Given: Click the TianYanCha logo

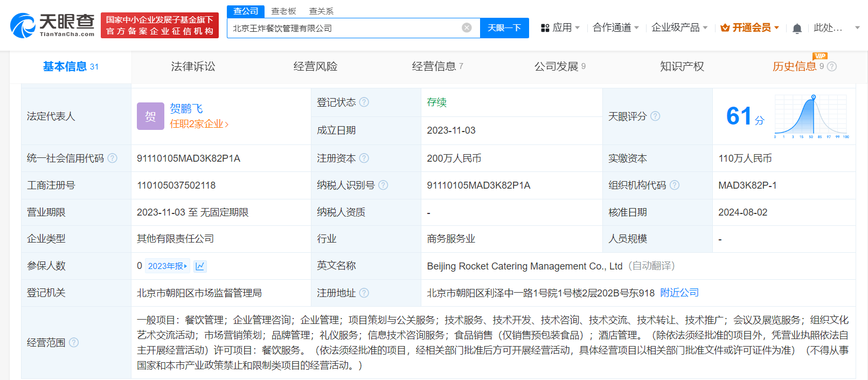Looking at the screenshot, I should tap(52, 25).
